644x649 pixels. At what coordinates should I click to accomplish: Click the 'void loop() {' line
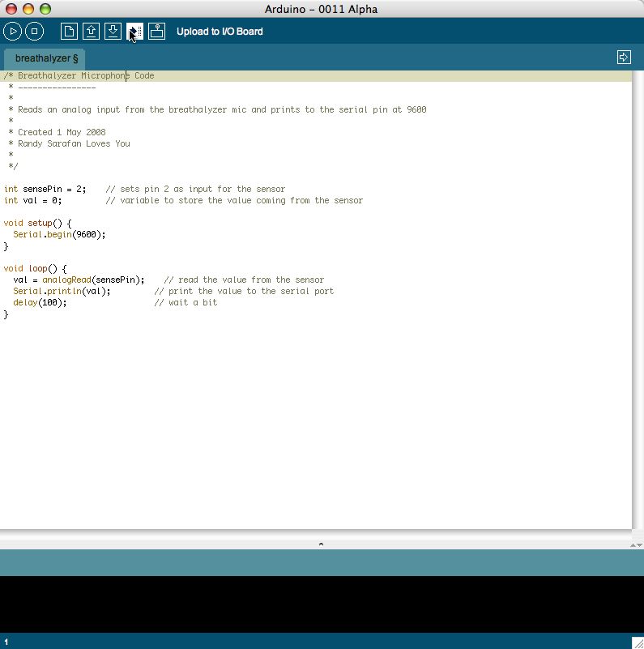(x=35, y=269)
